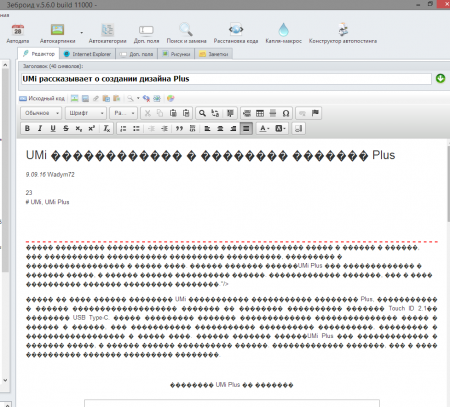The image size is (450, 407).
Task: Toggle underline formatting
Action: 53,129
